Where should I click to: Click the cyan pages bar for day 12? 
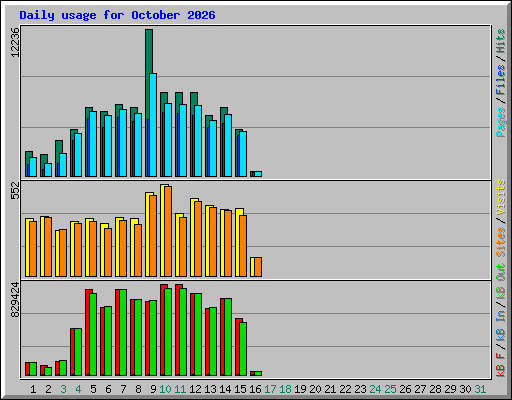point(198,141)
